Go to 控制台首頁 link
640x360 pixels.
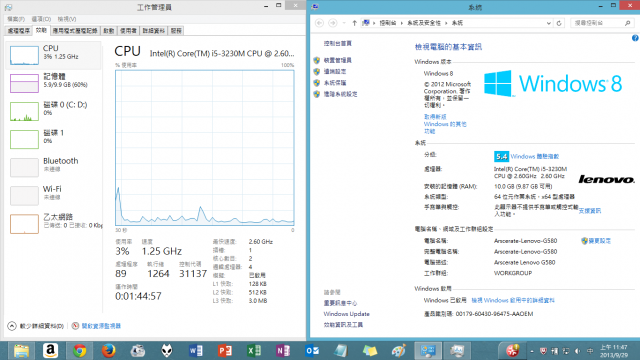pyautogui.click(x=338, y=43)
